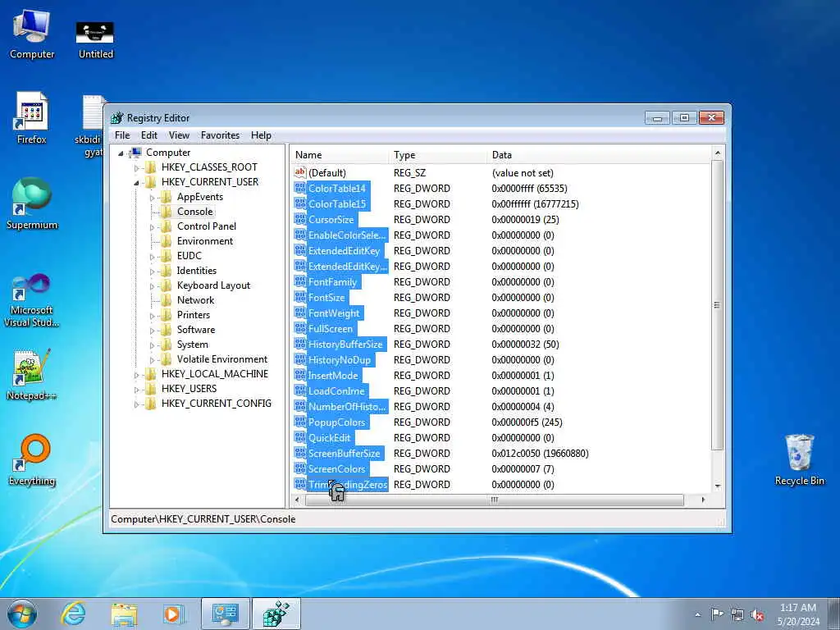Open the Help menu

click(x=261, y=135)
